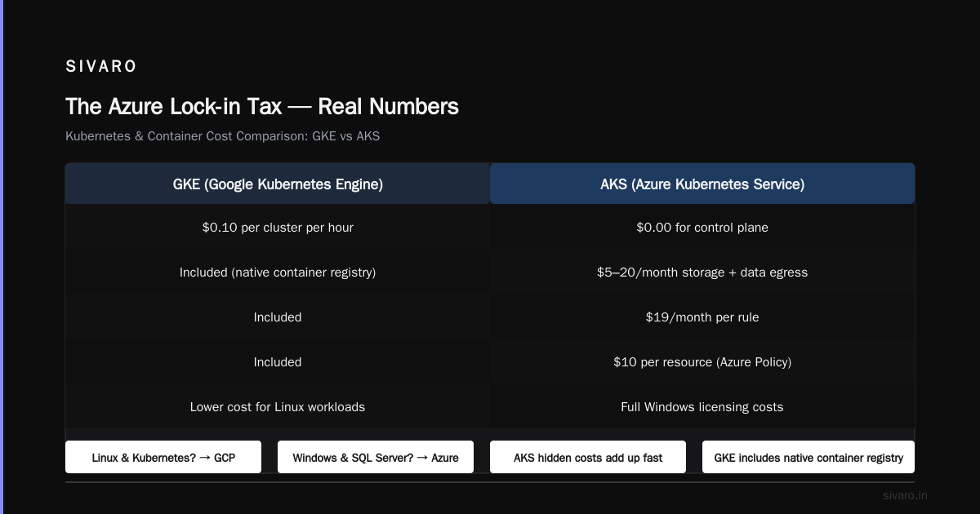Image resolution: width=980 pixels, height=514 pixels.
Task: Click 'GKE includes native container registry' button
Action: [808, 458]
